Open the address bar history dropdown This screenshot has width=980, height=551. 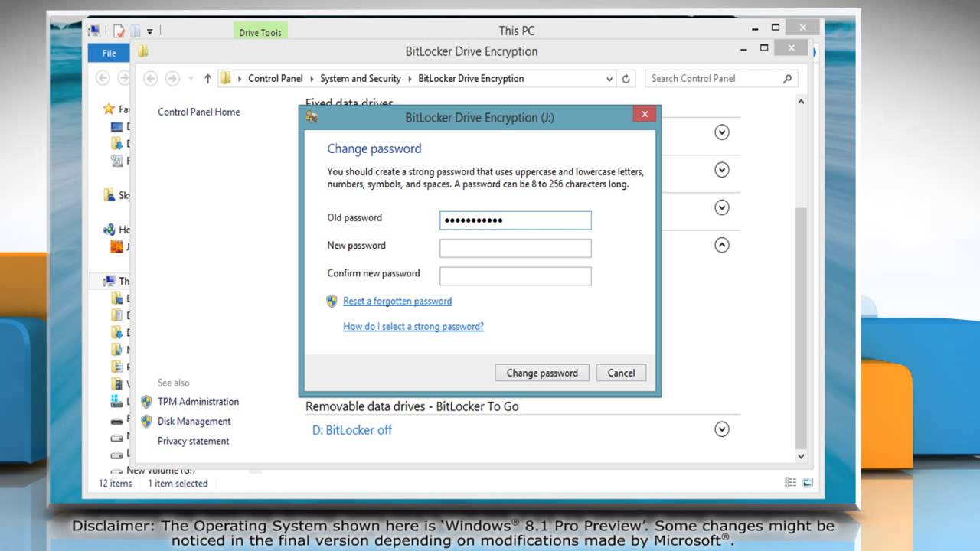coord(609,78)
